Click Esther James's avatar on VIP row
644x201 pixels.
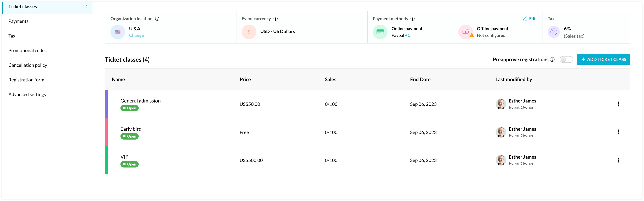point(501,160)
